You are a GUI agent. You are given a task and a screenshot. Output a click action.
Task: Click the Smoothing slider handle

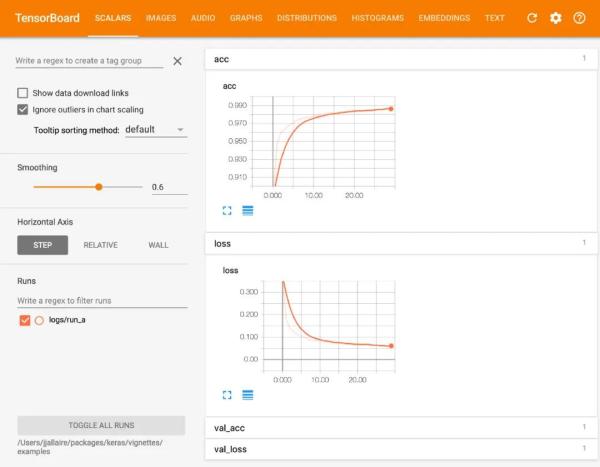coord(99,186)
